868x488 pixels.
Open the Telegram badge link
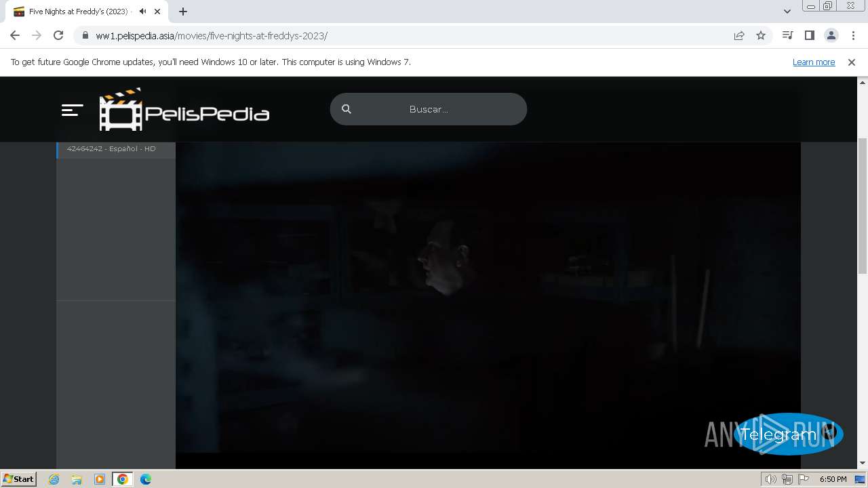pyautogui.click(x=788, y=434)
